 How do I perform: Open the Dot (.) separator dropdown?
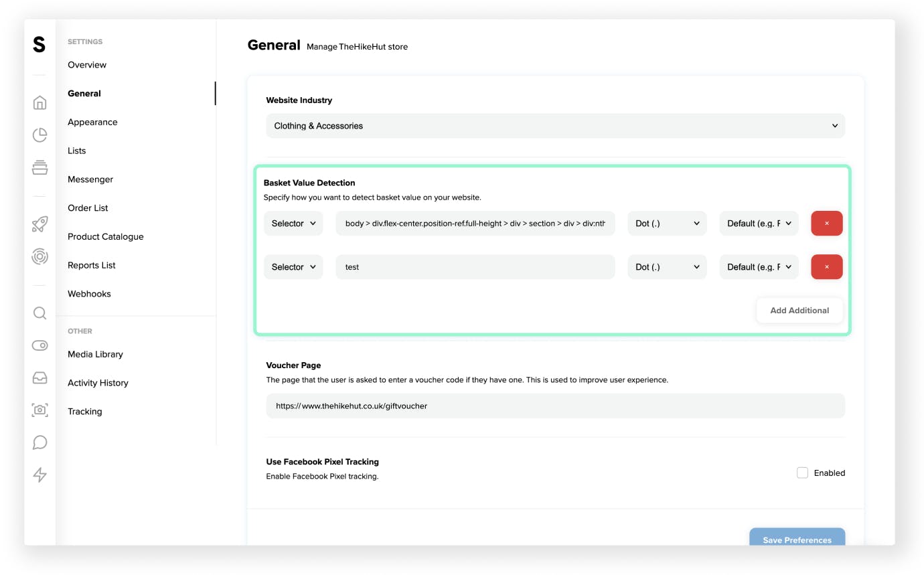pyautogui.click(x=667, y=223)
